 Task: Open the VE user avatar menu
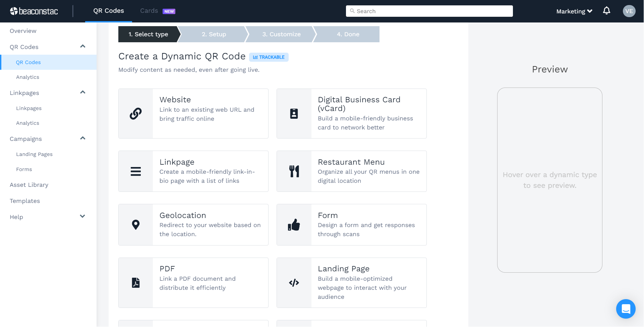coord(629,11)
